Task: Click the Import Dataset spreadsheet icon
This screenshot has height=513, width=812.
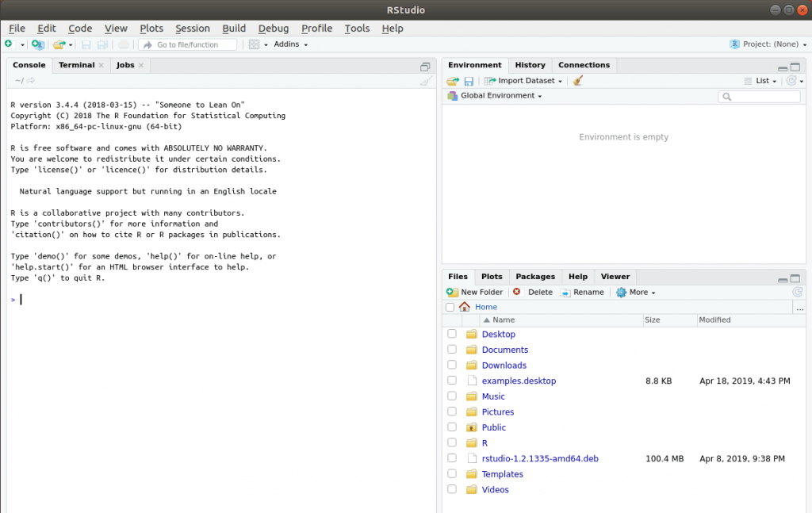Action: click(x=492, y=80)
